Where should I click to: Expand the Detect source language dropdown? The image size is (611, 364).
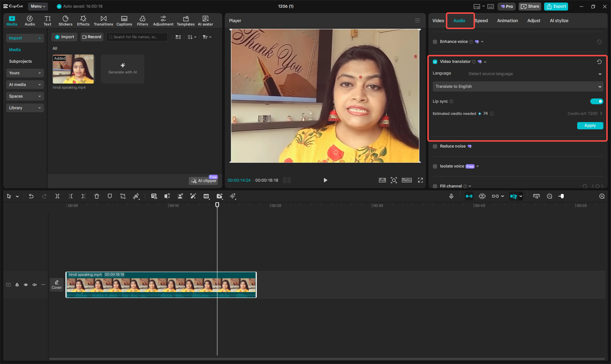(x=600, y=73)
